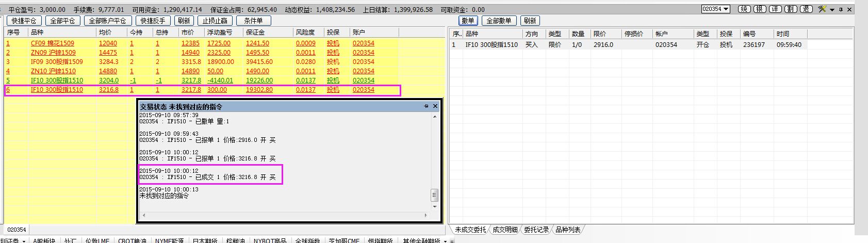Pin the 交易状态 message window
868x243 pixels.
[x=426, y=106]
